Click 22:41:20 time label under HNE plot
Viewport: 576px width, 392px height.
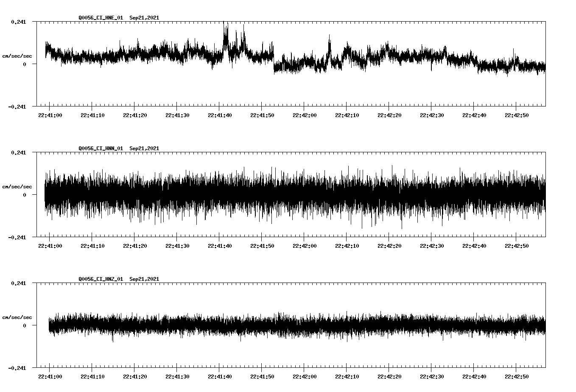(x=135, y=115)
